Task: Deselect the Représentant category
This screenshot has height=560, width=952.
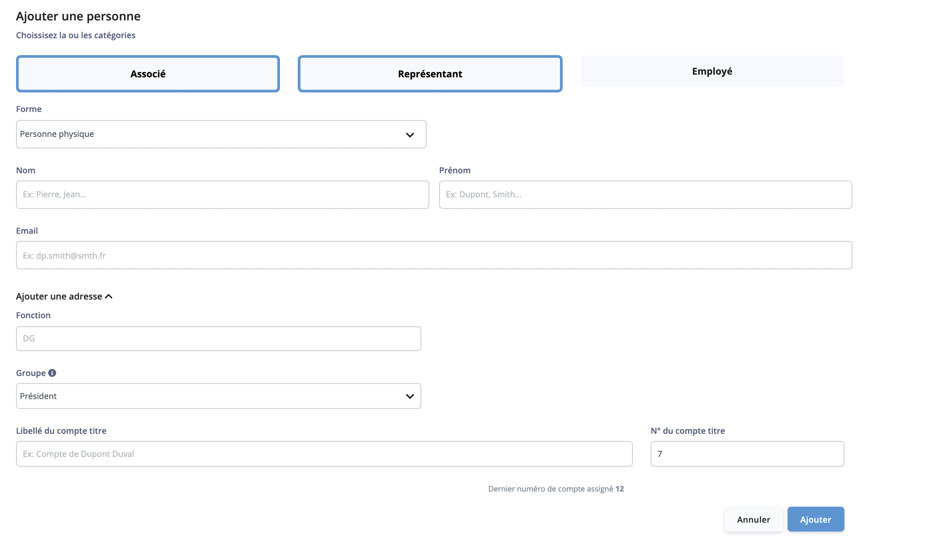Action: coord(430,74)
